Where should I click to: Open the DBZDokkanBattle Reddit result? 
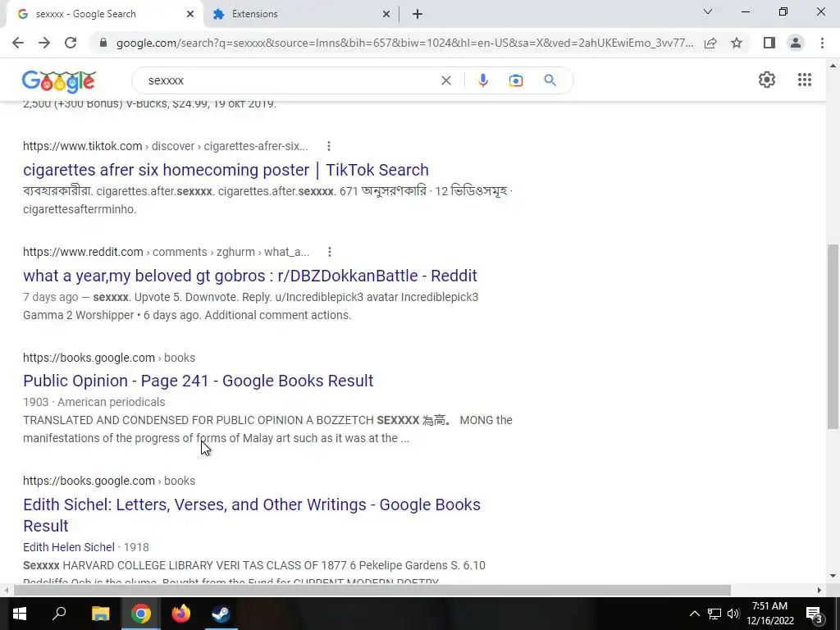click(x=249, y=276)
